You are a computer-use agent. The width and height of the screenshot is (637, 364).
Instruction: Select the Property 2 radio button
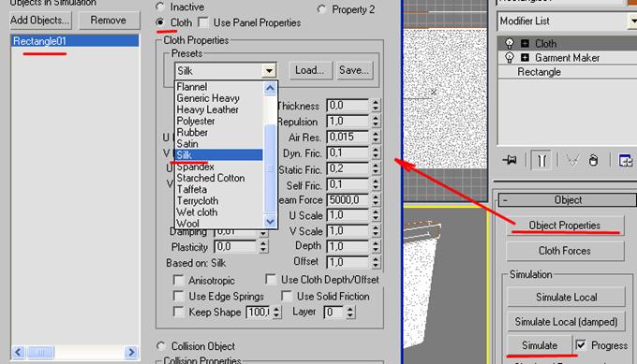321,9
